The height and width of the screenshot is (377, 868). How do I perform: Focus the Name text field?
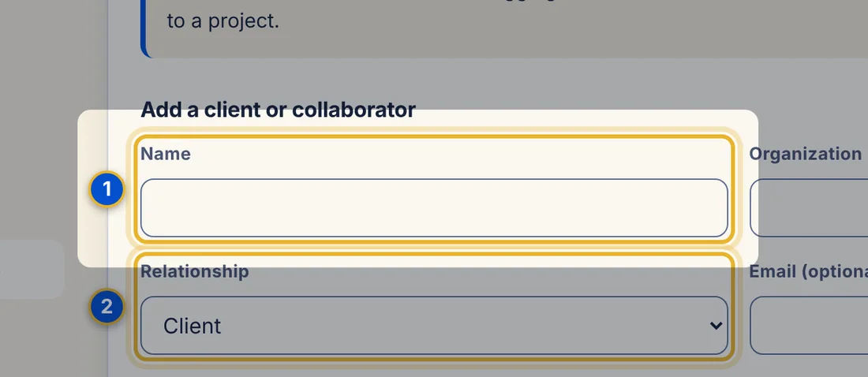coord(434,207)
